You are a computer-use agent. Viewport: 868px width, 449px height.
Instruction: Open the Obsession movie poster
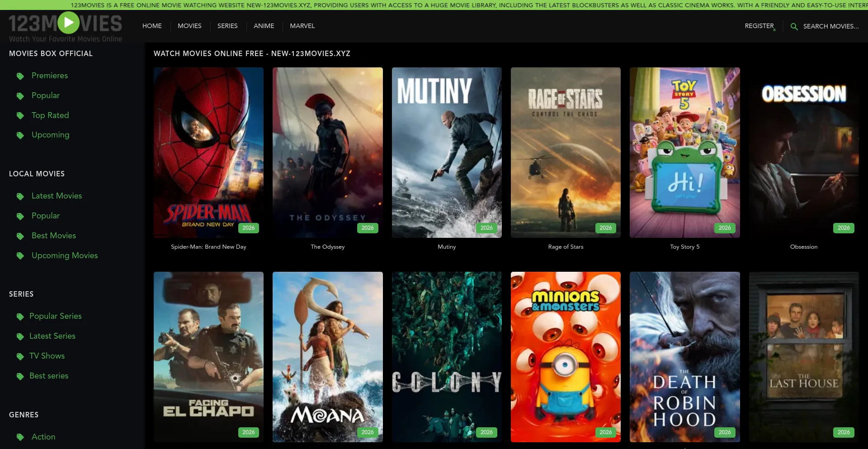click(804, 152)
